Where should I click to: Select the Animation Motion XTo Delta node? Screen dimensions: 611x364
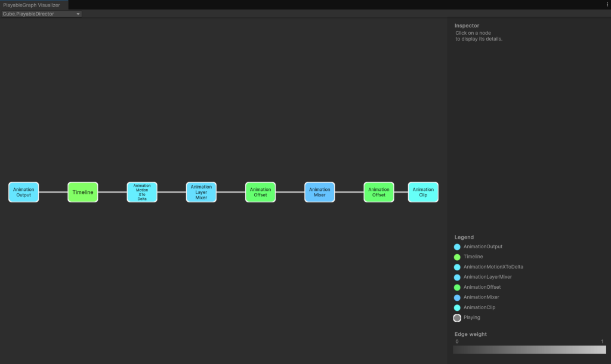[x=142, y=192]
